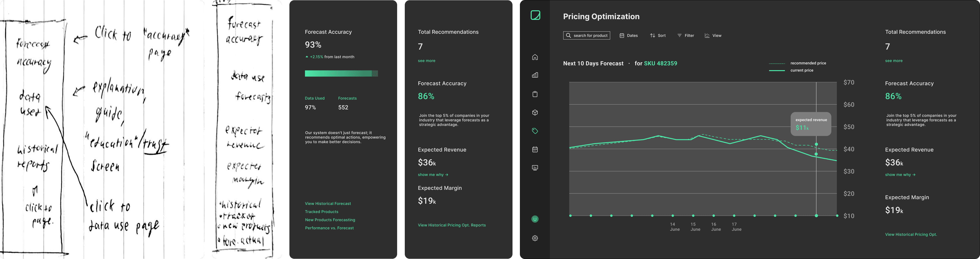This screenshot has width=980, height=259.
Task: Click the monitor presentation sidebar icon
Action: pyautogui.click(x=535, y=168)
